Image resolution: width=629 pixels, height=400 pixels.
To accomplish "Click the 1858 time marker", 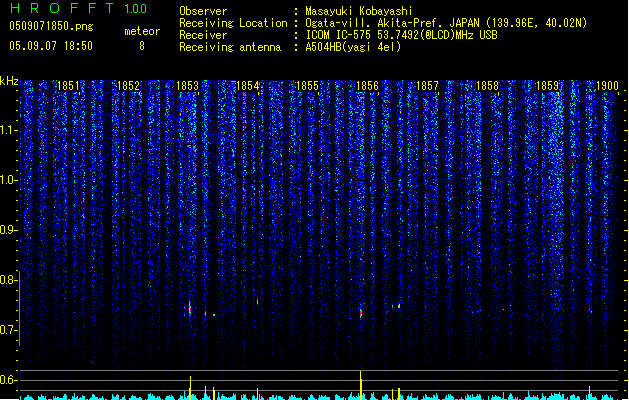I will [487, 86].
